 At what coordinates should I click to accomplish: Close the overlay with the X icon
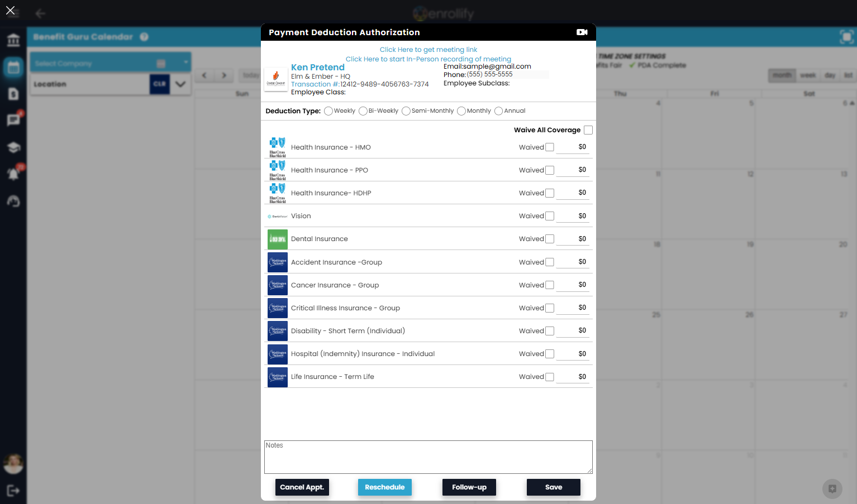pos(10,10)
